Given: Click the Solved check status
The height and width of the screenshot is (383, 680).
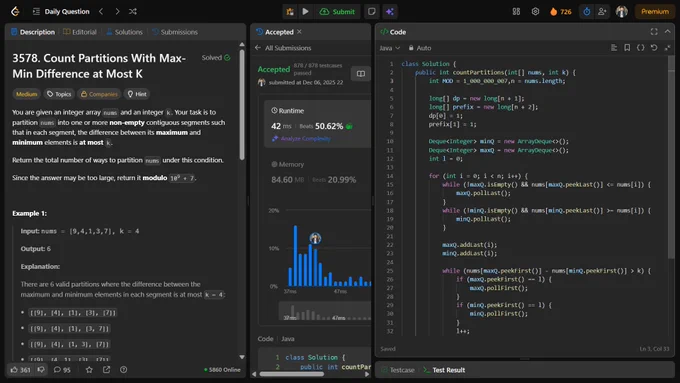Looking at the screenshot, I should pyautogui.click(x=216, y=58).
